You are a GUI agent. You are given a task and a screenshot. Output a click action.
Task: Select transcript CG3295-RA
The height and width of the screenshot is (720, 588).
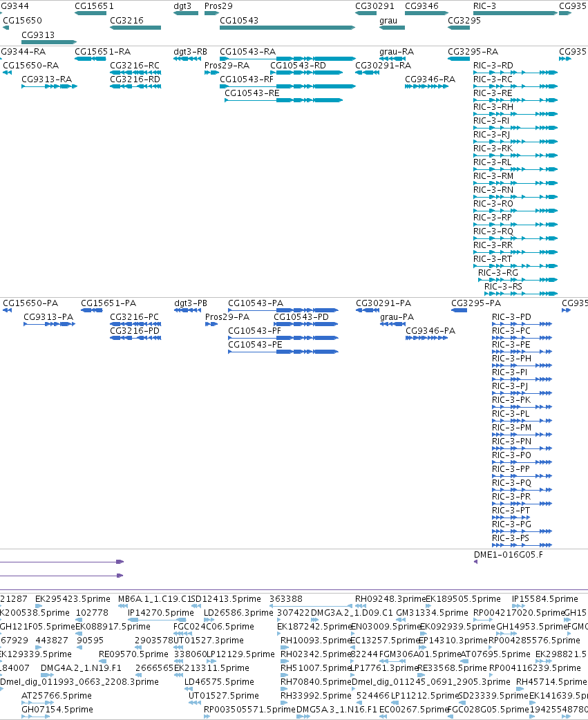pos(473,52)
